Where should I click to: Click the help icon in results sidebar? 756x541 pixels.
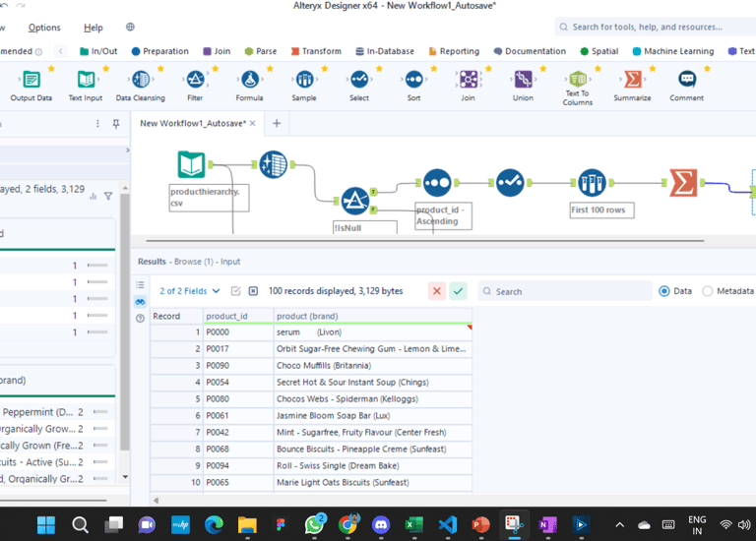click(x=141, y=319)
